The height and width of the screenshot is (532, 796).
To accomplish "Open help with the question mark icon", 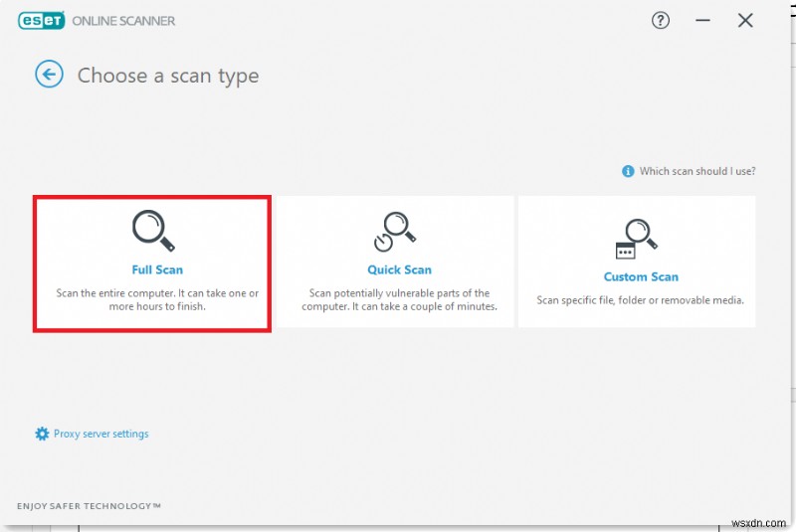I will pos(660,20).
